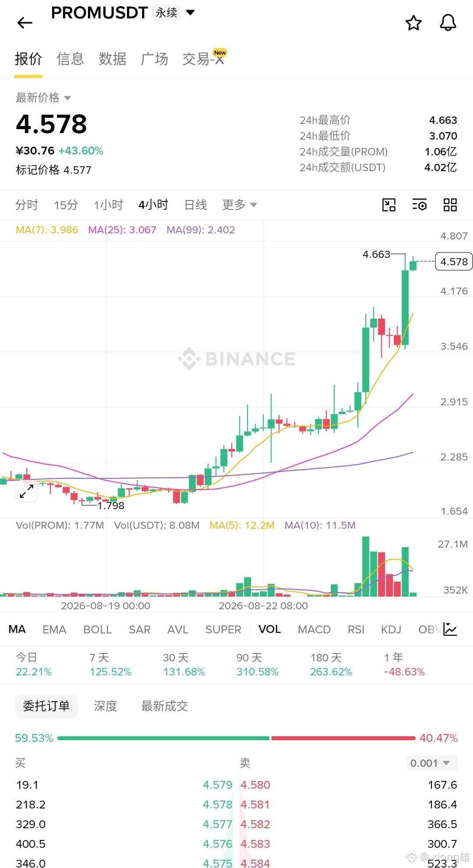Toggle the SAR indicator
This screenshot has height=868, width=473.
point(140,629)
